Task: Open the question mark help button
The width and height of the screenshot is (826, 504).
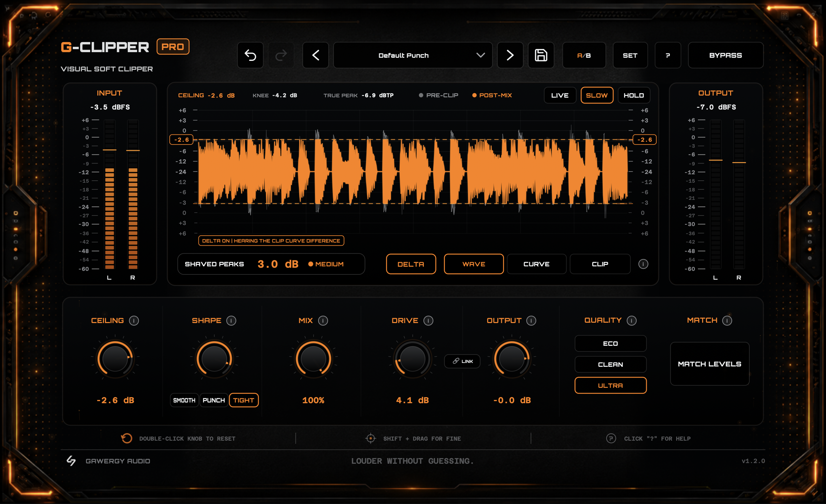Action: click(x=668, y=55)
